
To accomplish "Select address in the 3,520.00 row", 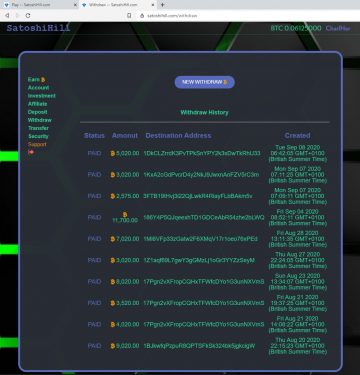I will coord(204,303).
